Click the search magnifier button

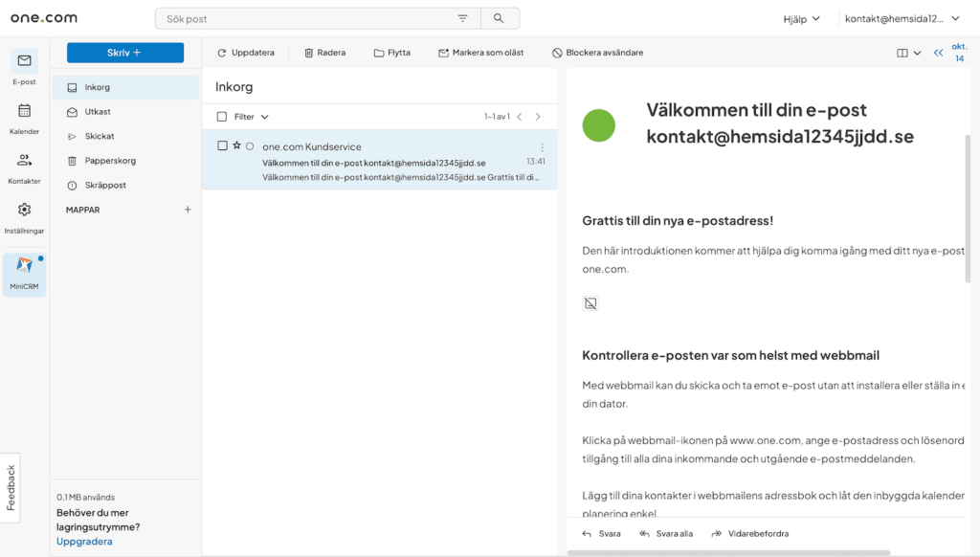pyautogui.click(x=499, y=19)
